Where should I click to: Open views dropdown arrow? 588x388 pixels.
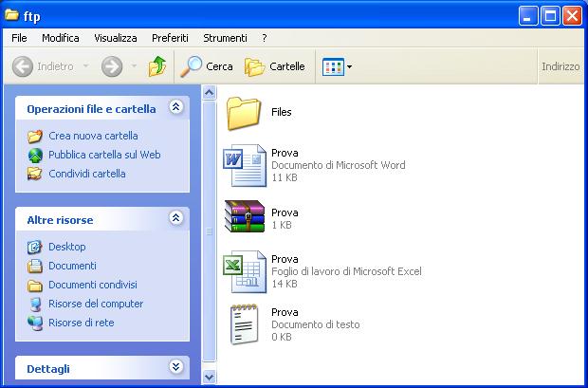[350, 66]
